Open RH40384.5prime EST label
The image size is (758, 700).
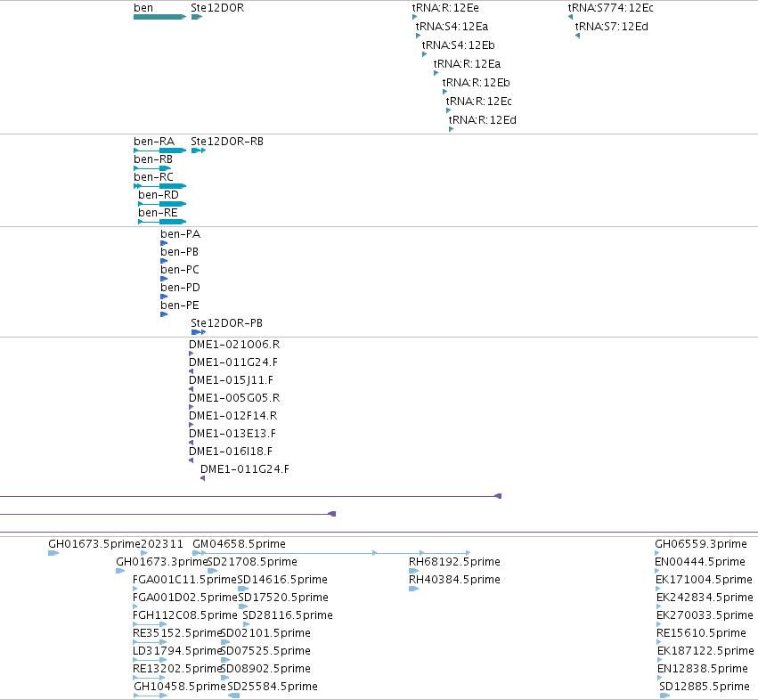tap(454, 580)
